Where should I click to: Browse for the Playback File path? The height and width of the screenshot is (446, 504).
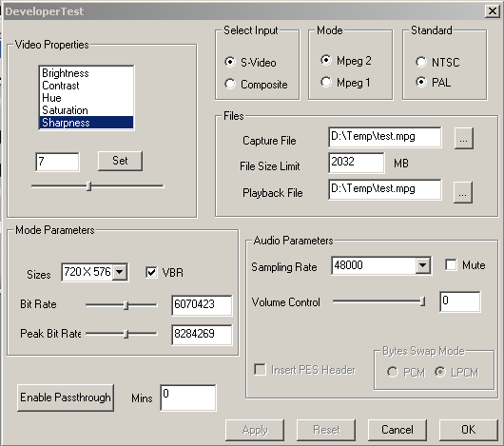[x=463, y=192]
